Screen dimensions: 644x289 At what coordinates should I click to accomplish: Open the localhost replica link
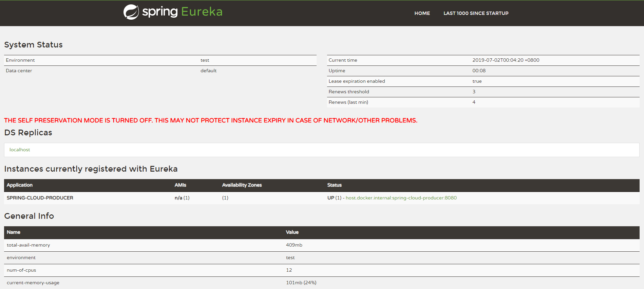pyautogui.click(x=20, y=150)
